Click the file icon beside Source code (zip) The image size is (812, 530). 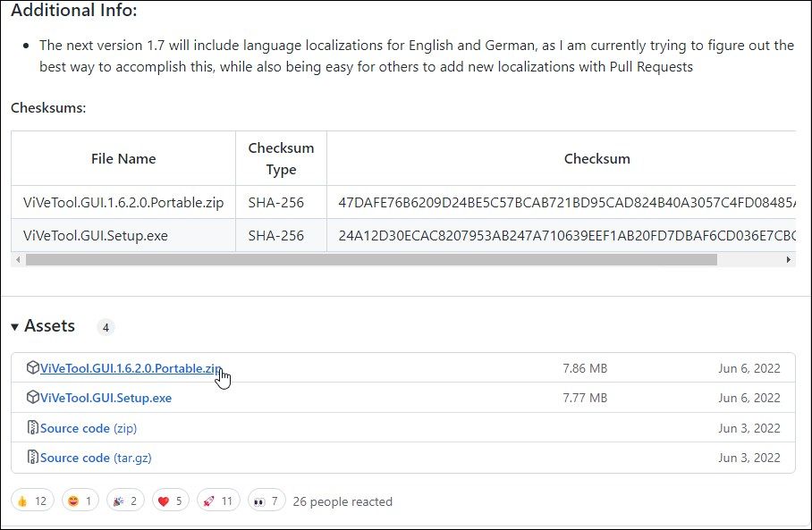34,428
